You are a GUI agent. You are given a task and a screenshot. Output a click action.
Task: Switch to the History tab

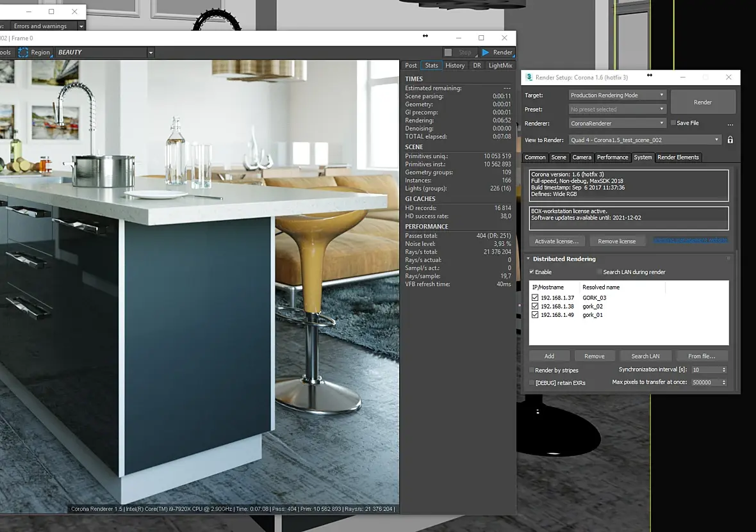tap(455, 65)
